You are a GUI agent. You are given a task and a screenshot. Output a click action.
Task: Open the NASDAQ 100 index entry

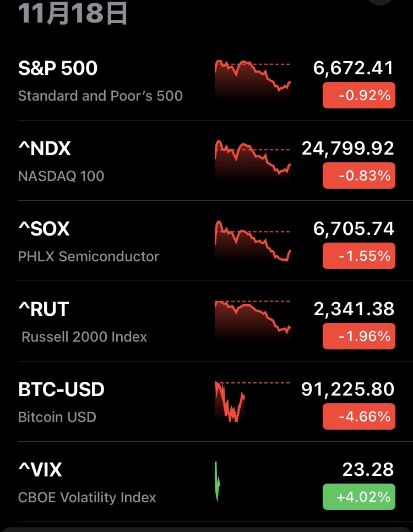61,176
